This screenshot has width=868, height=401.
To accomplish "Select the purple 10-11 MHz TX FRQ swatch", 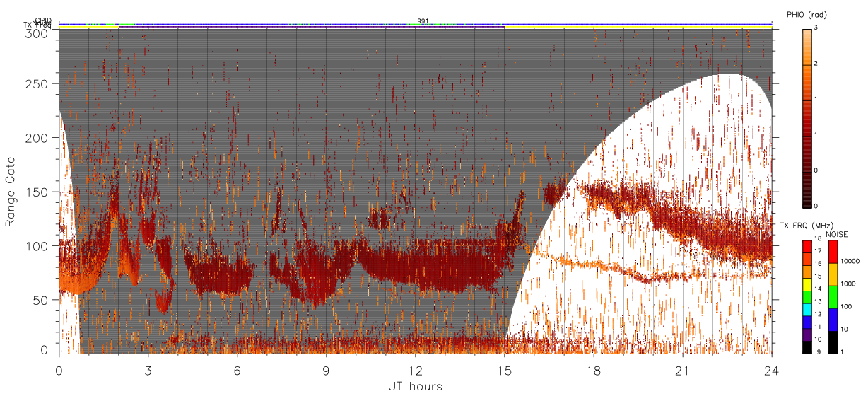I will pos(807,335).
